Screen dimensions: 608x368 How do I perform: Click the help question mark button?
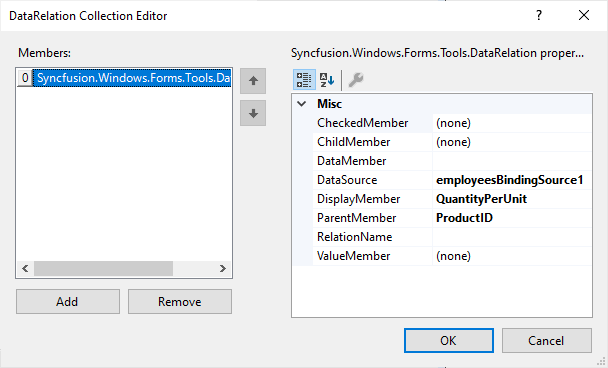[x=539, y=16]
